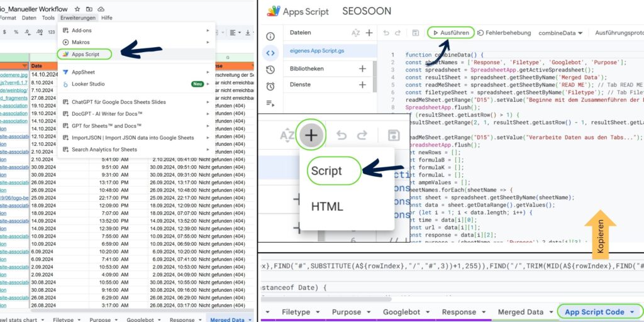The height and width of the screenshot is (322, 644).
Task: Open Search Analytics for Sheets entry
Action: tap(136, 150)
